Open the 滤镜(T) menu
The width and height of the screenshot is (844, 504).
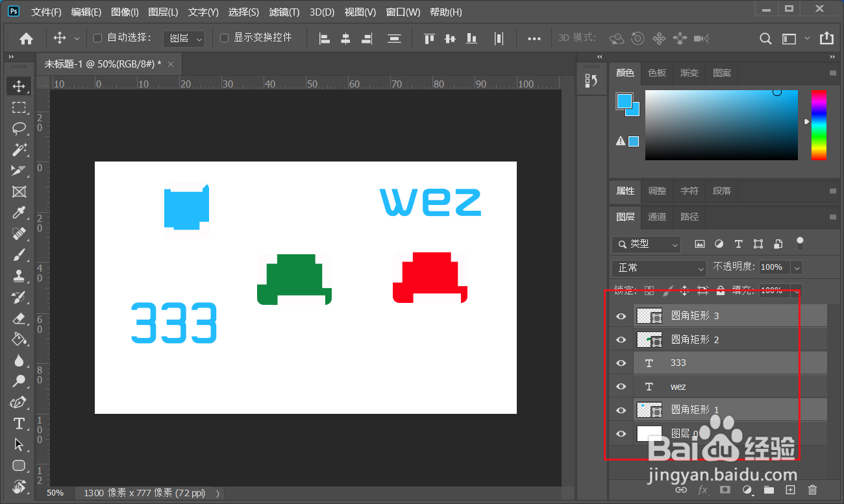pyautogui.click(x=284, y=12)
